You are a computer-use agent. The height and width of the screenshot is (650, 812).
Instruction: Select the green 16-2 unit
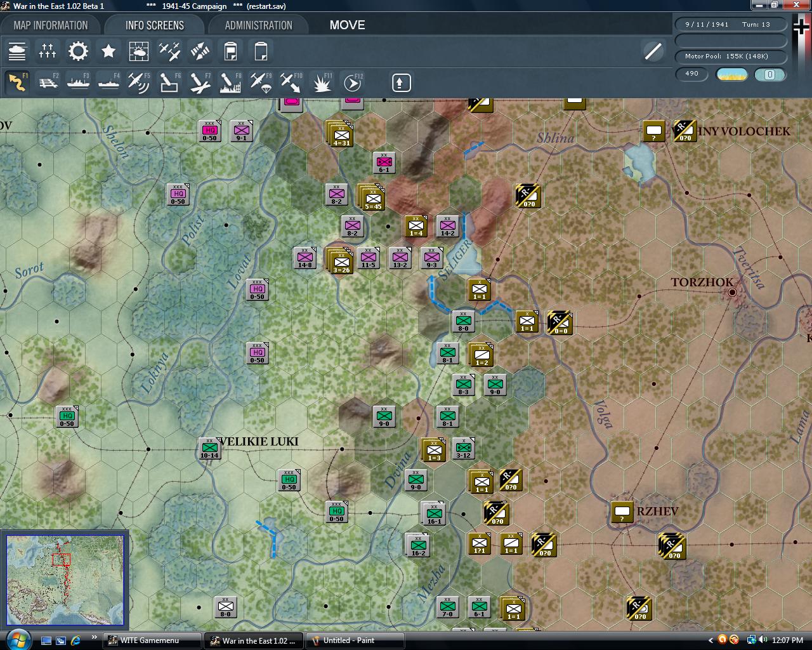tap(419, 546)
